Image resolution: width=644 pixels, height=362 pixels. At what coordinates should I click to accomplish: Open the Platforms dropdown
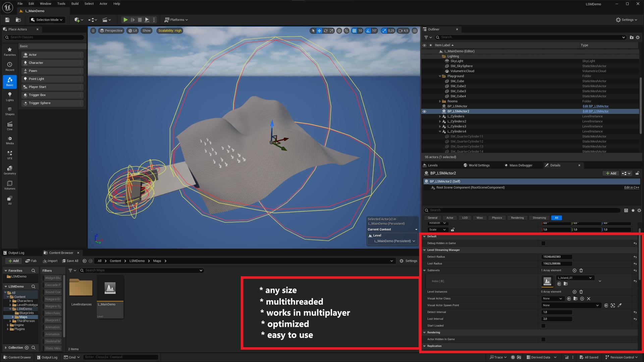pos(176,20)
